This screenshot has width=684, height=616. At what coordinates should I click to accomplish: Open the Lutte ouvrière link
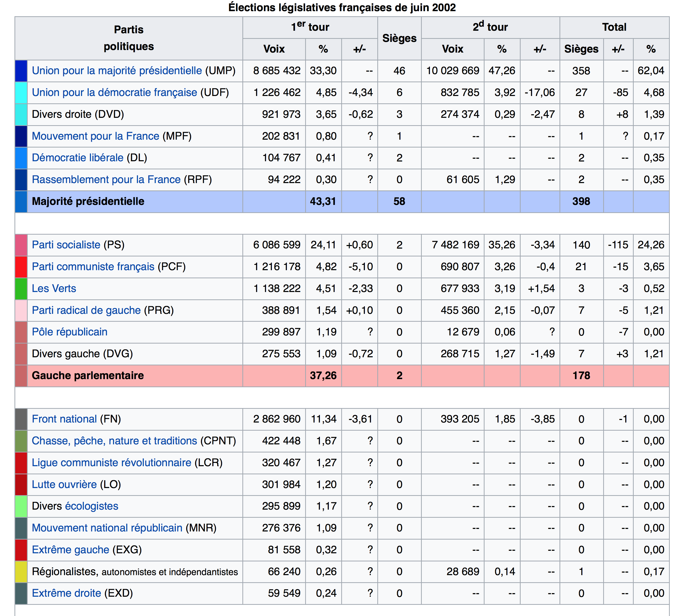(x=64, y=484)
